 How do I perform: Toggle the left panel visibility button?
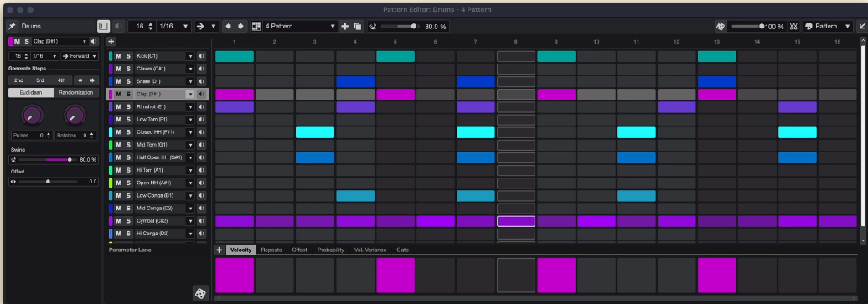coord(104,26)
